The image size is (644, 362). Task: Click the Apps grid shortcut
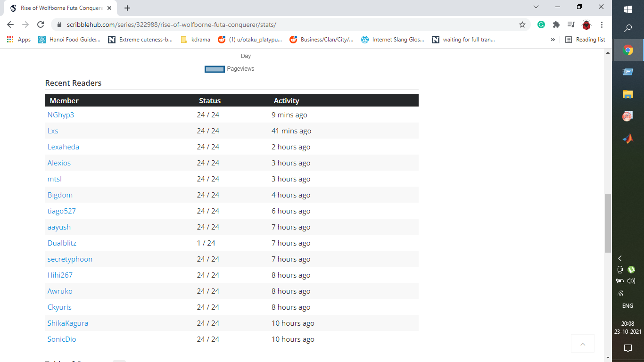19,40
